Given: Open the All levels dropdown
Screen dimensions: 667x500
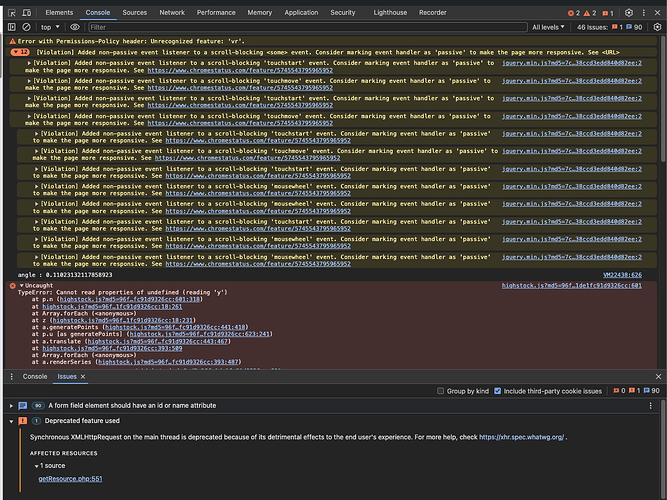Looking at the screenshot, I should point(548,27).
